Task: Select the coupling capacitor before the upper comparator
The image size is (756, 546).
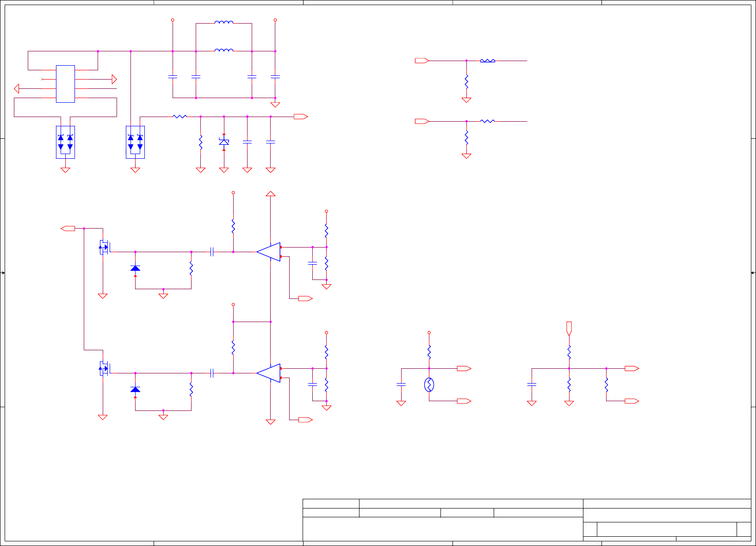Action: click(212, 252)
